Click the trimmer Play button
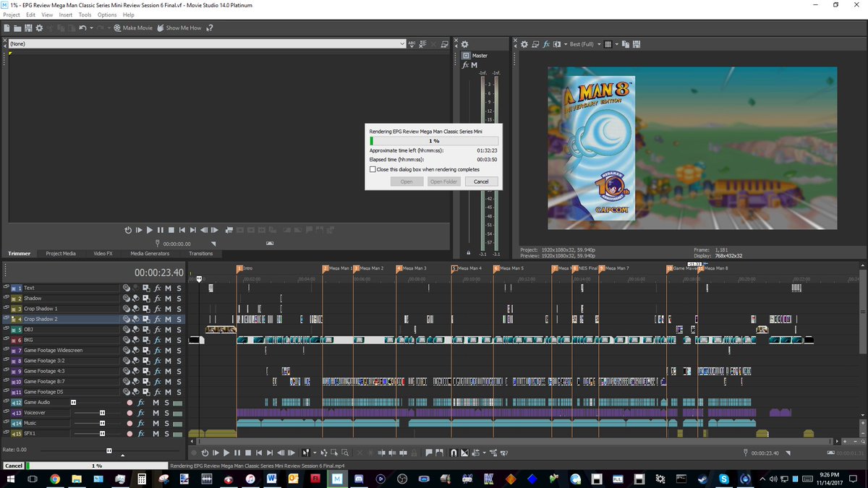The image size is (868, 488). tap(150, 230)
